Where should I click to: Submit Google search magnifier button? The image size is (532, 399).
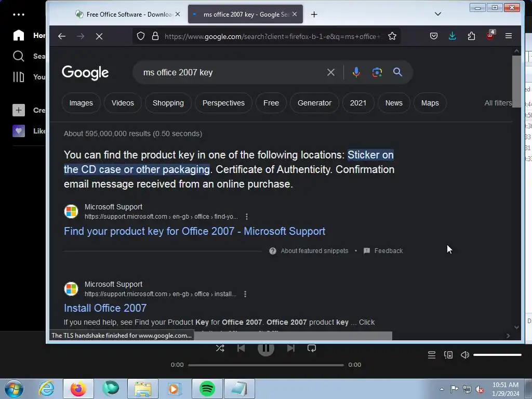397,72
